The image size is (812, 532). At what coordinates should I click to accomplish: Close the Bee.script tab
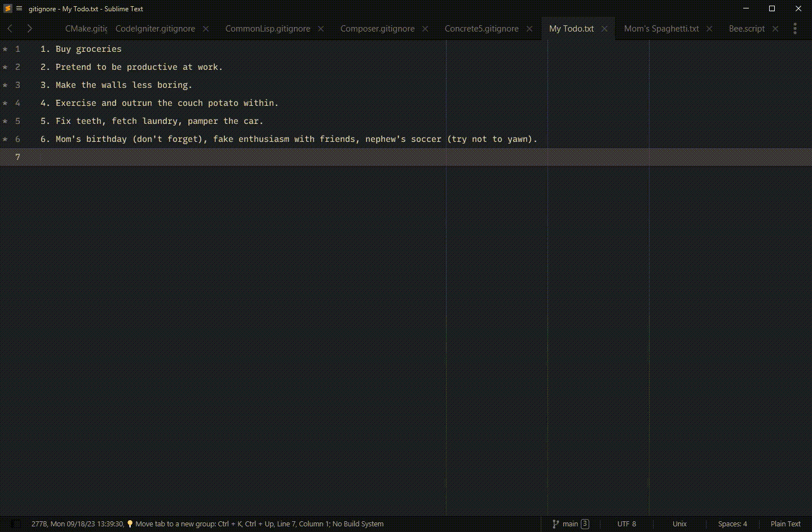[x=775, y=29]
